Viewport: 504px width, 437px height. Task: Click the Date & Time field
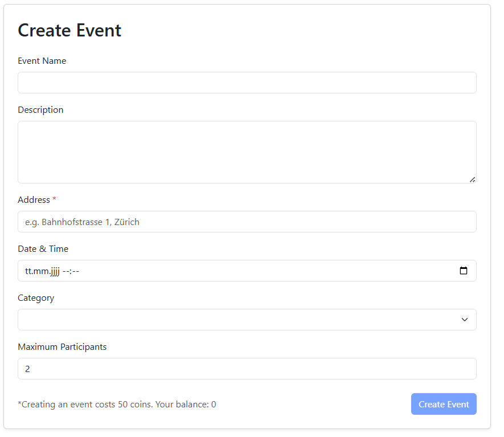[247, 271]
